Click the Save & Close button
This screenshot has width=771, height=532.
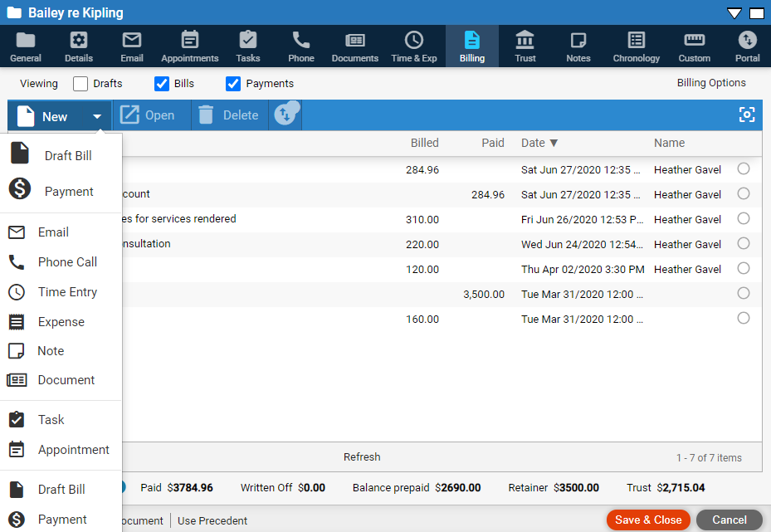648,520
